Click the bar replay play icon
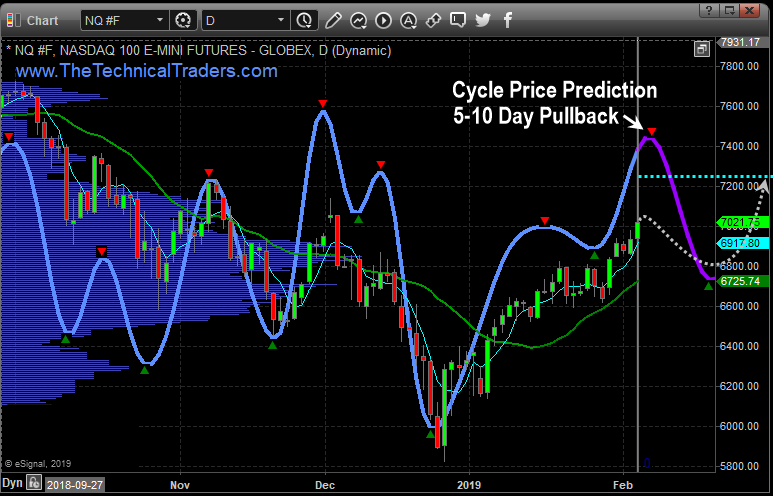 coord(383,20)
